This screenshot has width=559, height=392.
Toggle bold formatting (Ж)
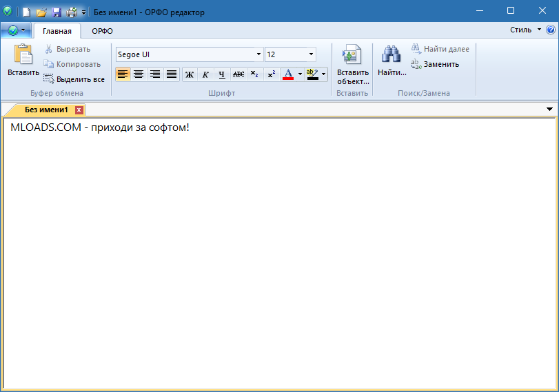[189, 74]
